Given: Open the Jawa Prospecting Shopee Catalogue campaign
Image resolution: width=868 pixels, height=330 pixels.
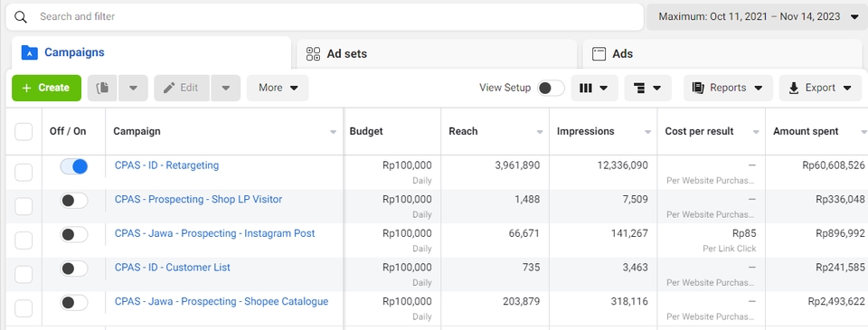Looking at the screenshot, I should coord(222,302).
